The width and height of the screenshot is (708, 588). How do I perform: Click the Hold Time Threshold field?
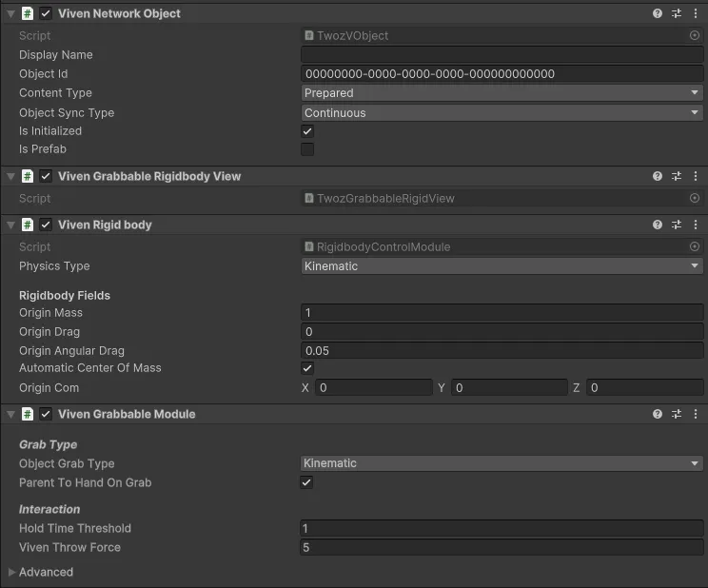coord(501,528)
